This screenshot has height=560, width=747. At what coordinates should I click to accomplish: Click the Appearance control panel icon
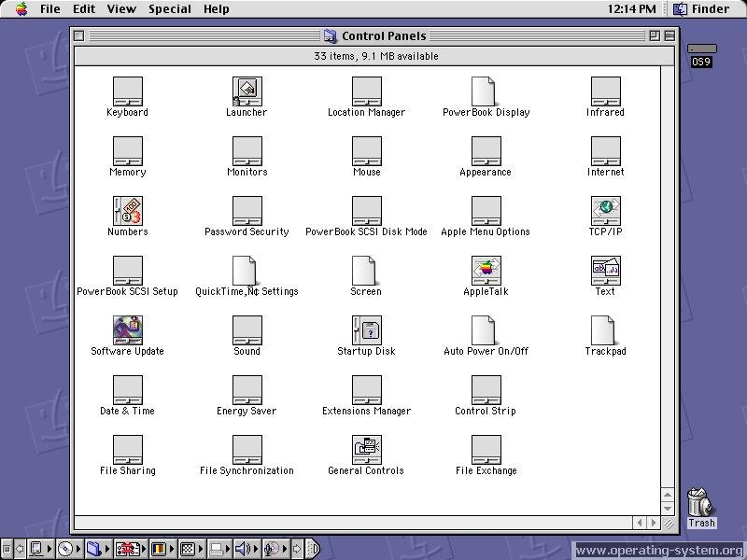pyautogui.click(x=486, y=151)
